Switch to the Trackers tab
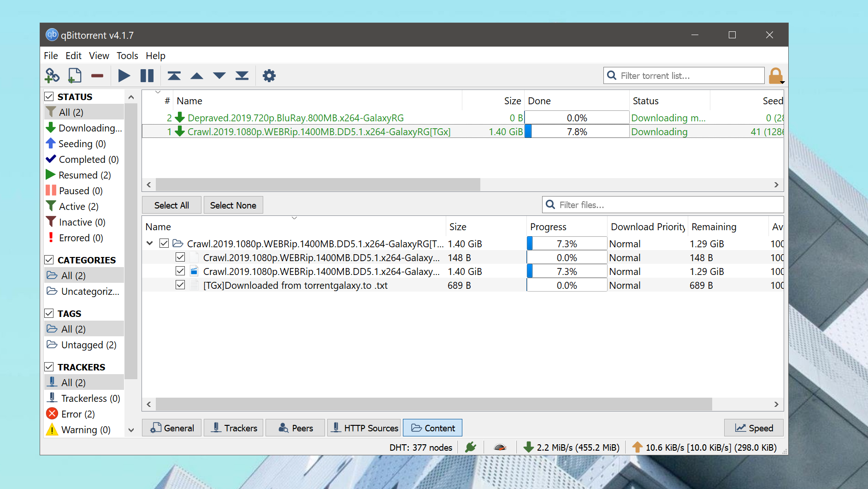Screen dimensions: 868x489 (x=234, y=428)
